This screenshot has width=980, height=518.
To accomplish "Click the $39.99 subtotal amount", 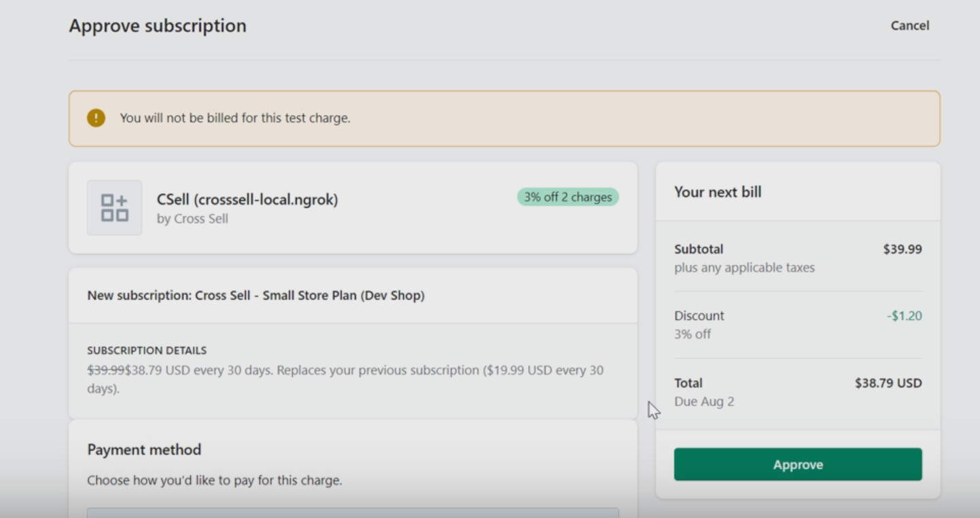I will [x=902, y=249].
